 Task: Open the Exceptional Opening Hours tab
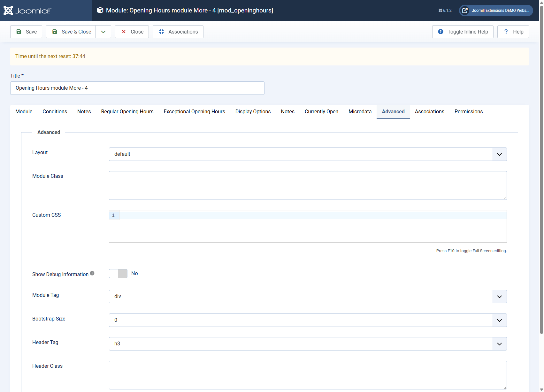click(195, 112)
